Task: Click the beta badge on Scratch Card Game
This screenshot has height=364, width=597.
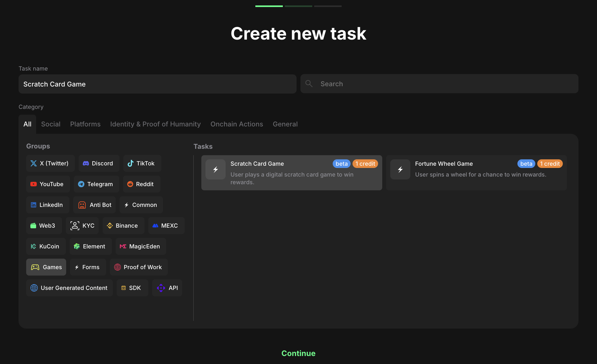Action: pos(342,164)
